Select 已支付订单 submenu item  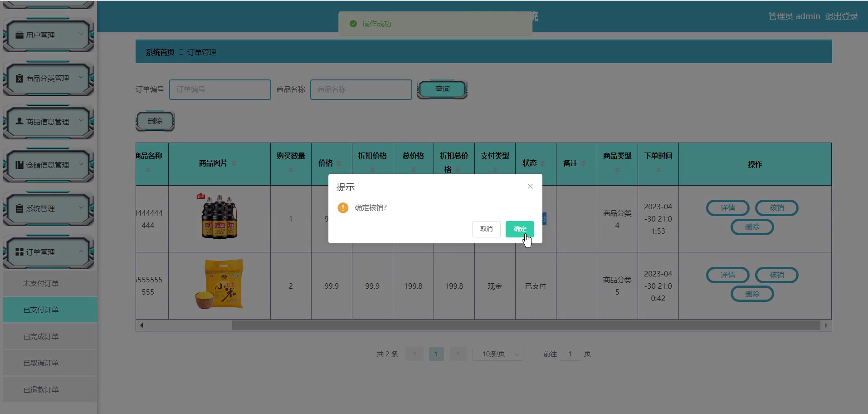click(x=50, y=310)
